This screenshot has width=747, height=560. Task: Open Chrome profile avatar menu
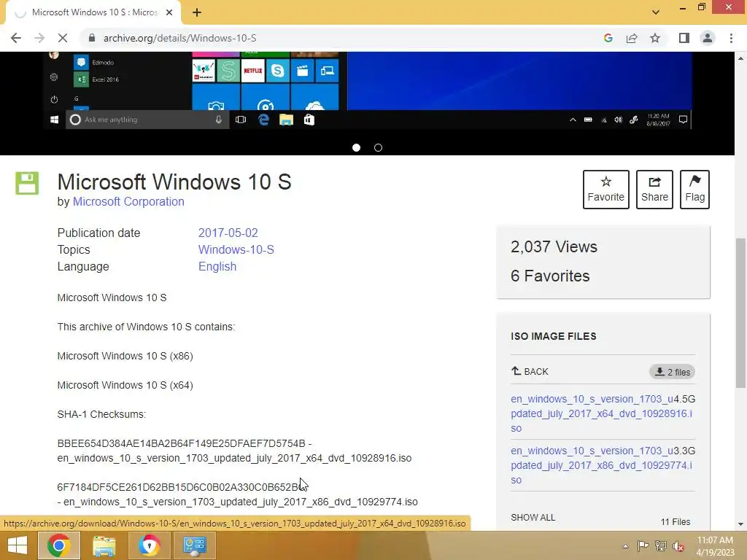point(708,38)
